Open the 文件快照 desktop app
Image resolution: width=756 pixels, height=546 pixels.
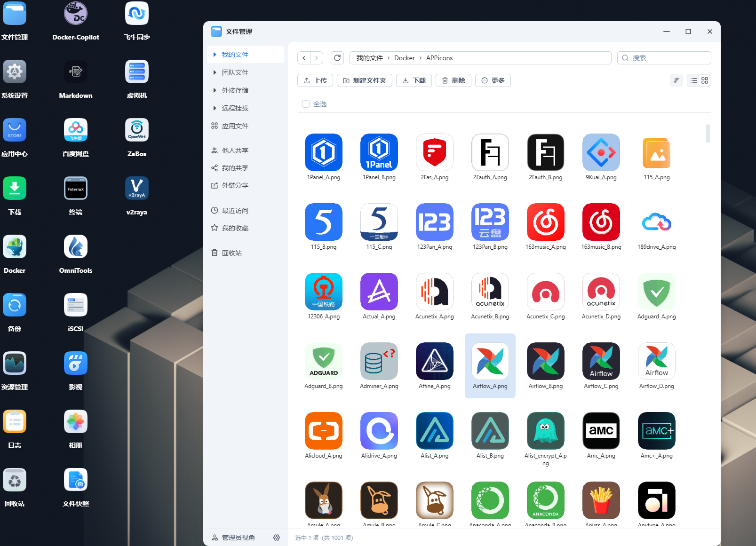coord(76,480)
